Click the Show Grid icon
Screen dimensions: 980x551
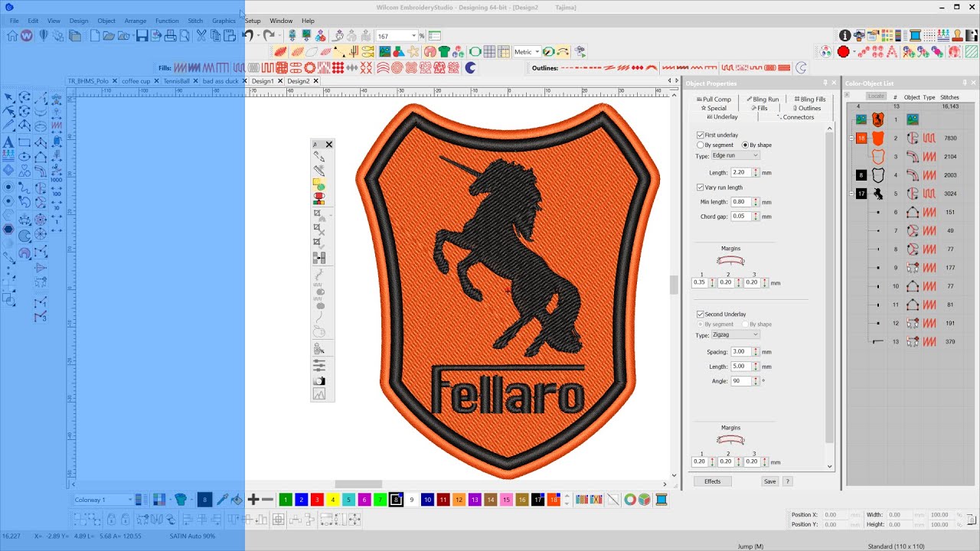tap(489, 51)
